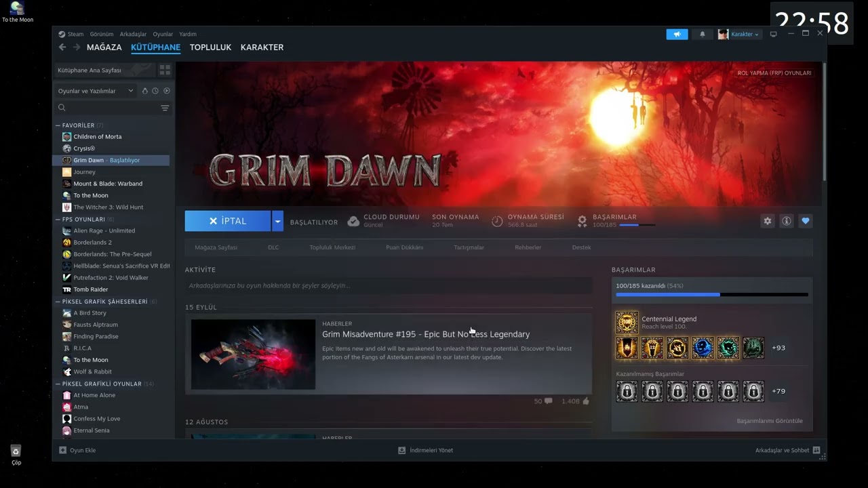Open the Grim Misadventure #195 news thumbnail

point(253,354)
